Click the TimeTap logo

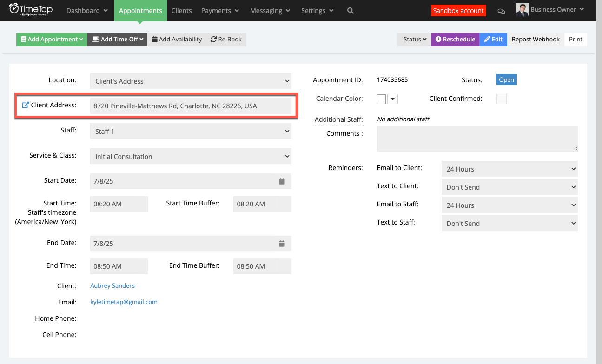pyautogui.click(x=31, y=8)
